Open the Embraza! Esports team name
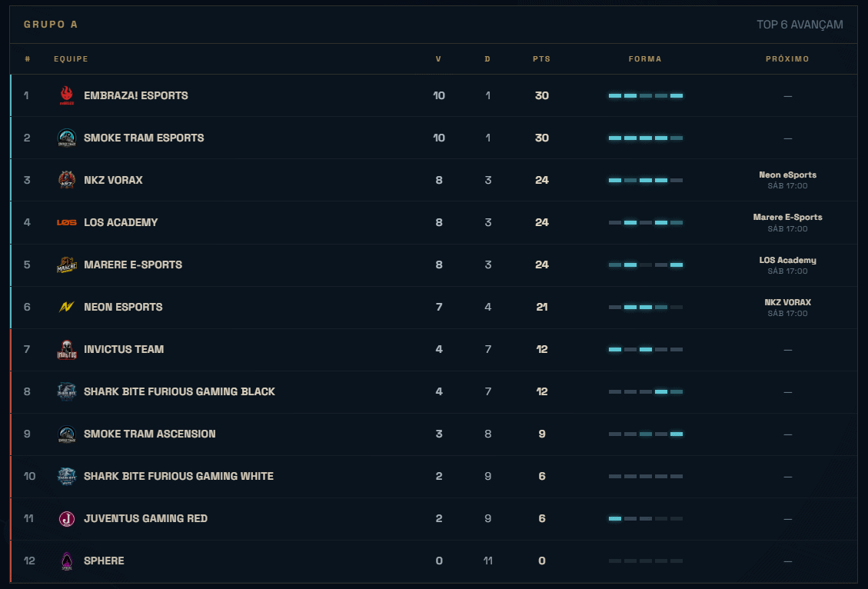Viewport: 868px width, 589px height. coord(135,95)
